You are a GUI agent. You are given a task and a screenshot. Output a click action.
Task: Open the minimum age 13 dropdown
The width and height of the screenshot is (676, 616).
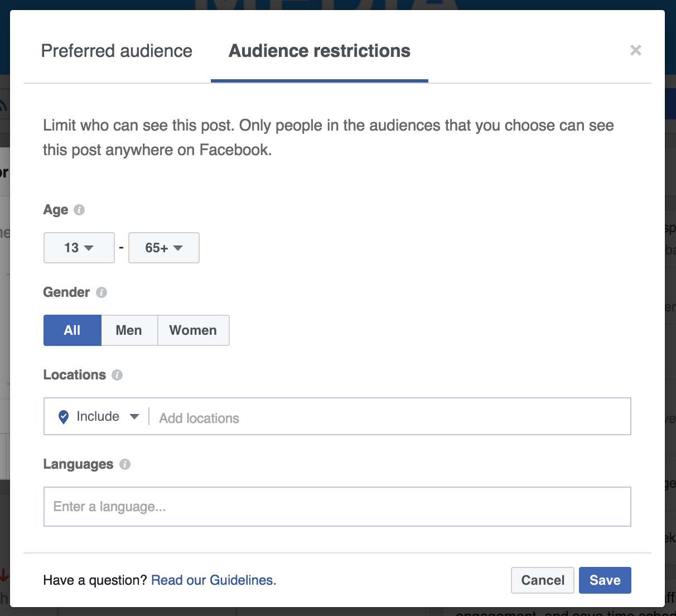79,248
